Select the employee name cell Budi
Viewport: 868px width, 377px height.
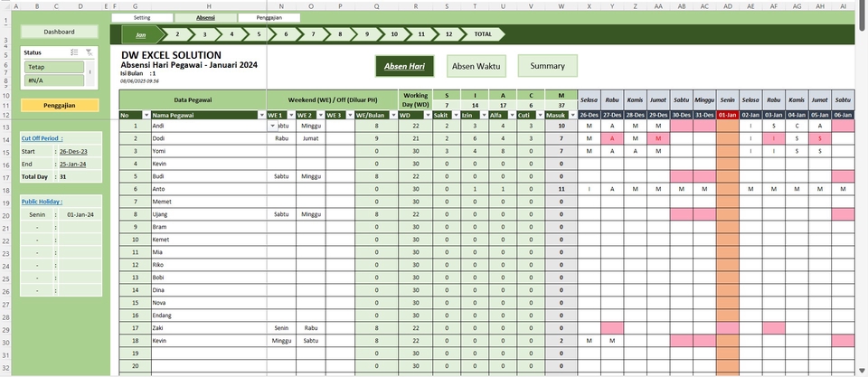pos(209,176)
